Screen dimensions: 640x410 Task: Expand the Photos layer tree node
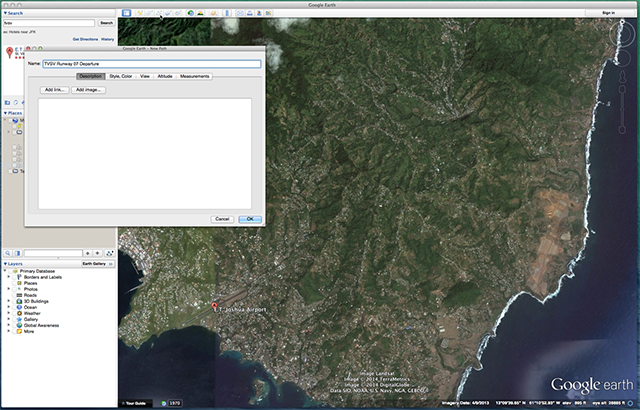pos(9,289)
